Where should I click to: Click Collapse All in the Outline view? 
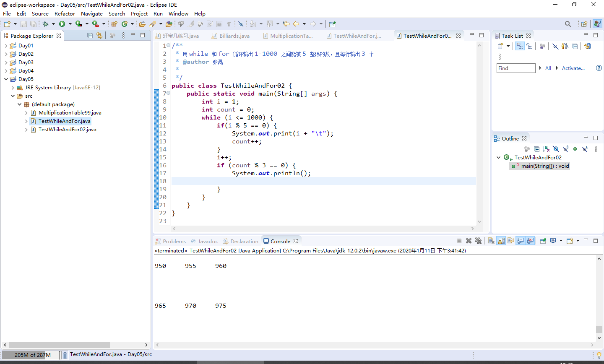tap(536, 149)
